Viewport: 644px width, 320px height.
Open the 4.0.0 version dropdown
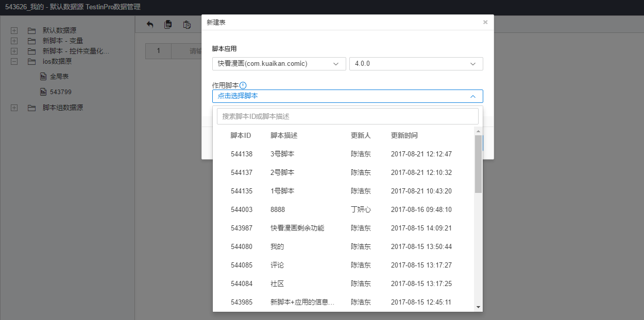click(416, 64)
